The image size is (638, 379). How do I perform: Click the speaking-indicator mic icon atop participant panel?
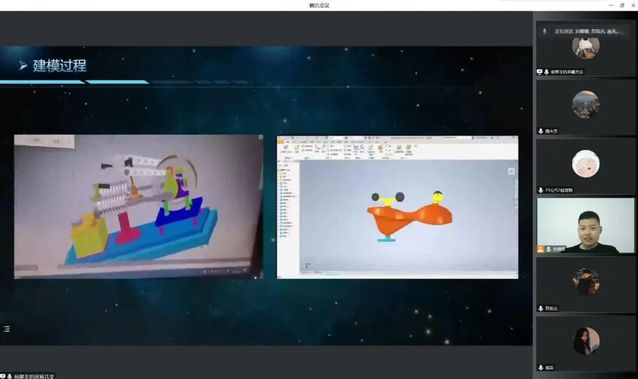pos(544,31)
